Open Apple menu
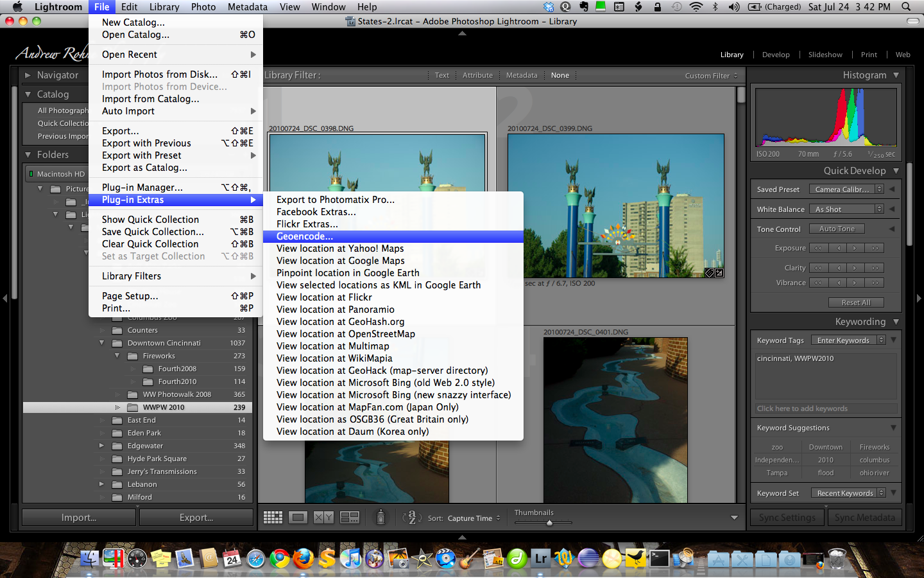The width and height of the screenshot is (924, 578). (17, 7)
